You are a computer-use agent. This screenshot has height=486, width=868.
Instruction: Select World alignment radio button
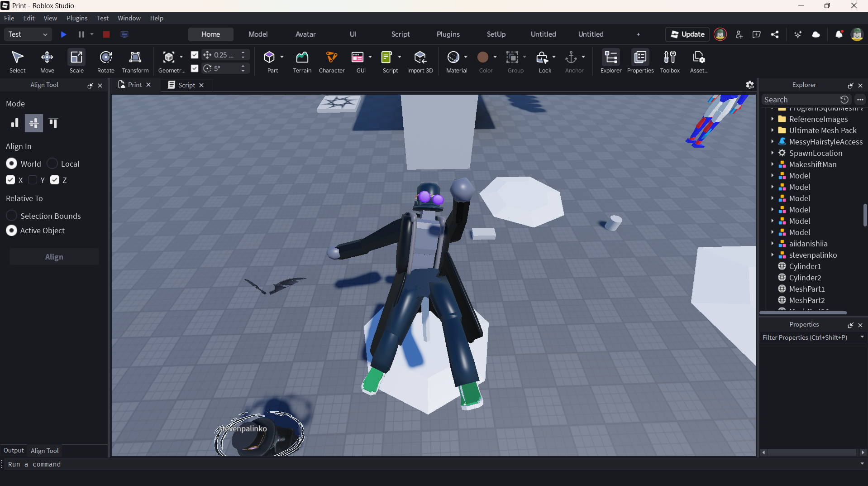point(11,164)
